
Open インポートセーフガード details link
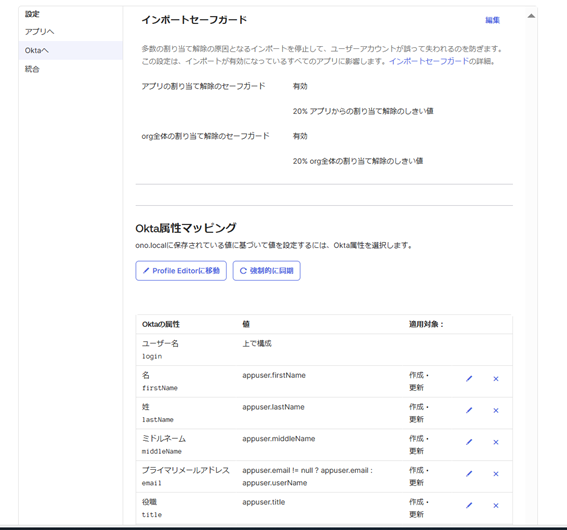pyautogui.click(x=429, y=61)
